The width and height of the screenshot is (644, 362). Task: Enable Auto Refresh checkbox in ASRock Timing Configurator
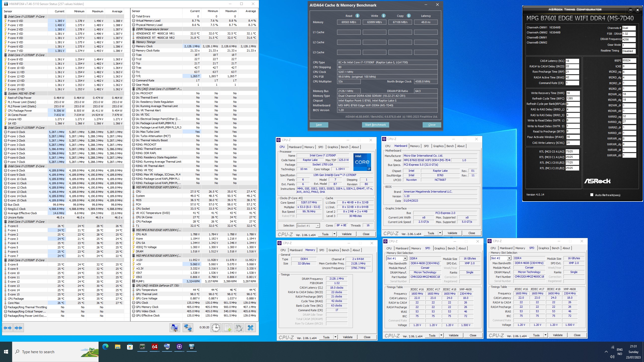click(592, 195)
